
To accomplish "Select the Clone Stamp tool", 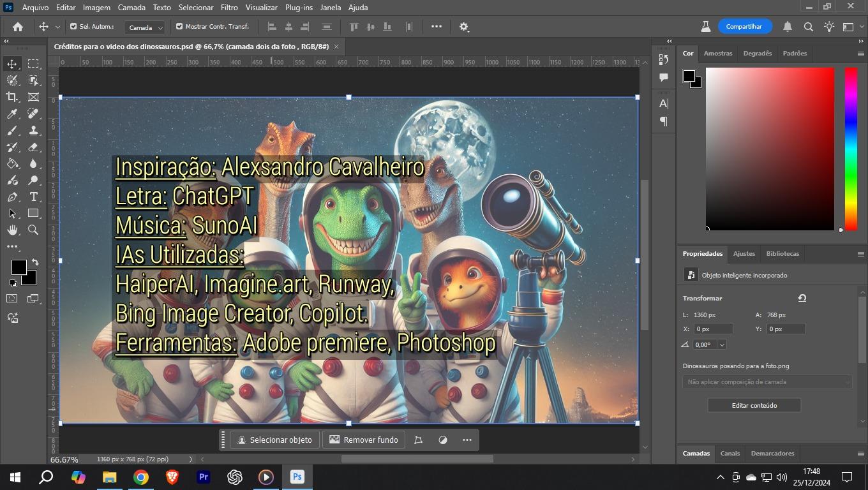I will (33, 130).
